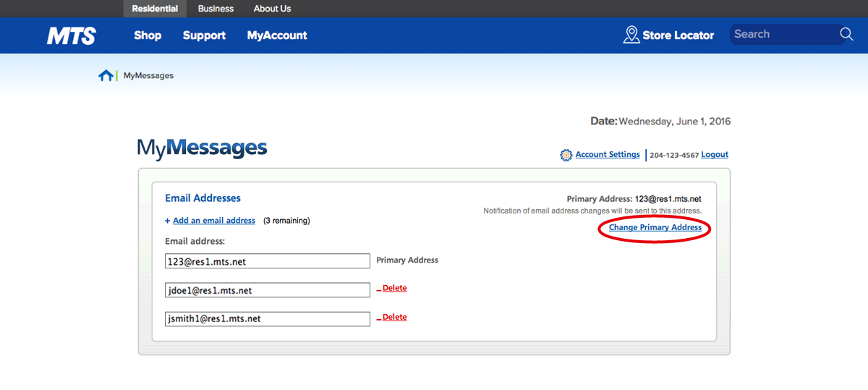
Task: Click 'Primary Address: 123@res1.mts.net' text
Action: pyautogui.click(x=634, y=199)
